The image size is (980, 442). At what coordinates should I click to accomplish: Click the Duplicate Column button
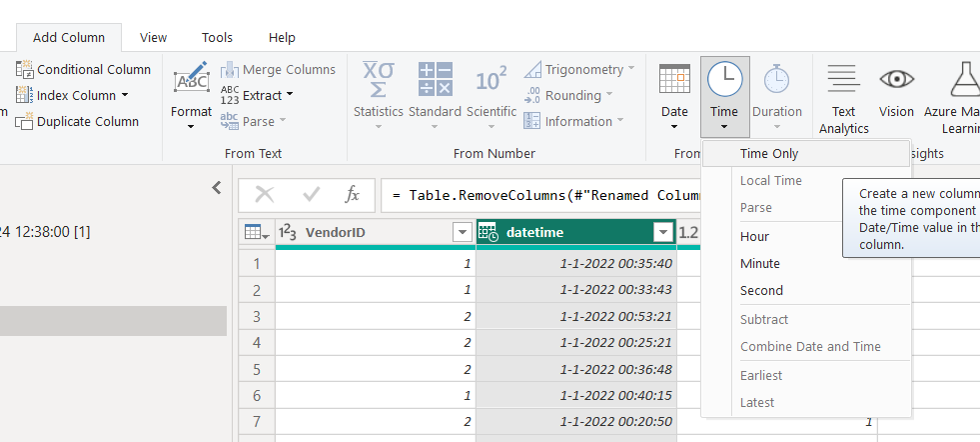point(78,121)
